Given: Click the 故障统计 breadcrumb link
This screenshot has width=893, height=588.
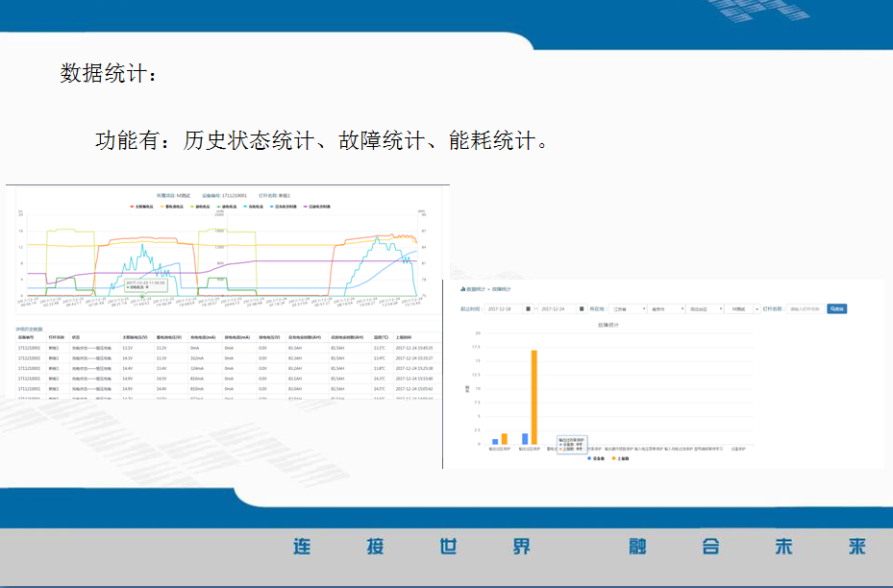Looking at the screenshot, I should (x=504, y=288).
